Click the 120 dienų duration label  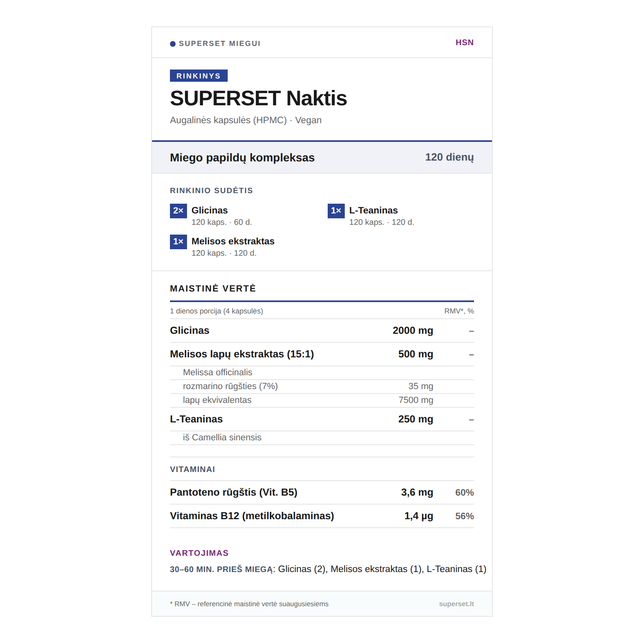[449, 157]
